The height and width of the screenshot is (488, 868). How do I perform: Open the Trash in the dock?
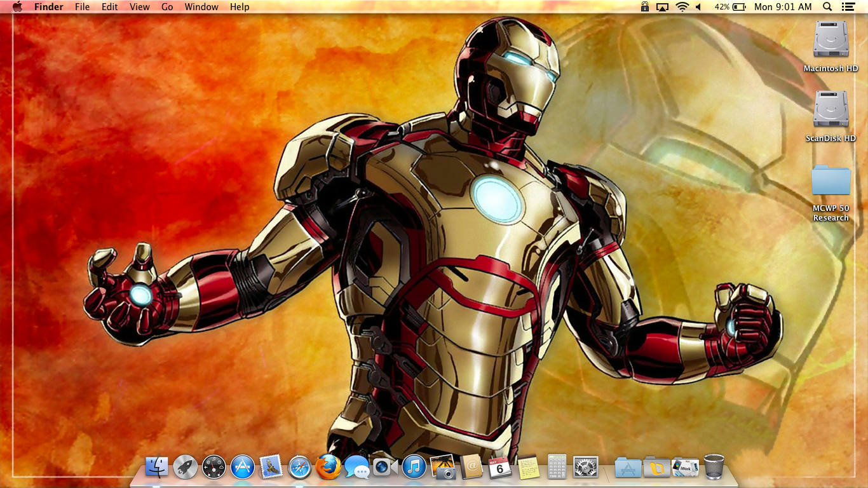[x=714, y=466]
